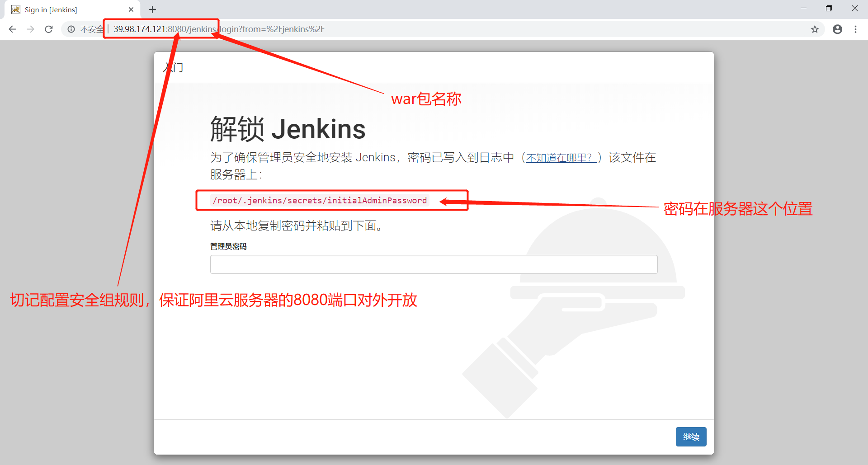Click the browser forward arrow

31,29
